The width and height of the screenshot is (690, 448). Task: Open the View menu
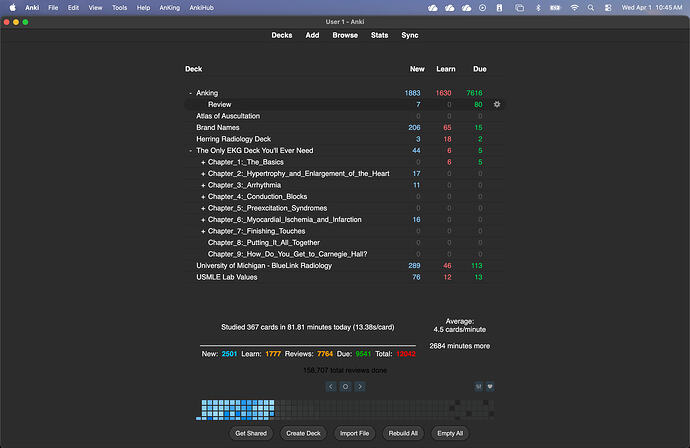coord(95,7)
